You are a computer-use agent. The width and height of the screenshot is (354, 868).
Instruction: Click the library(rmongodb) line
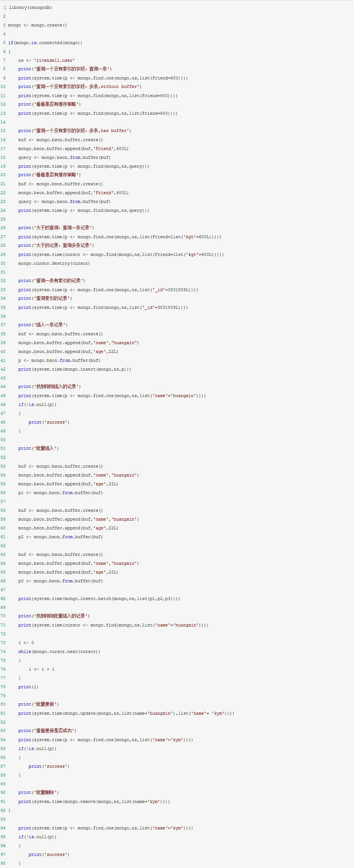pos(30,7)
